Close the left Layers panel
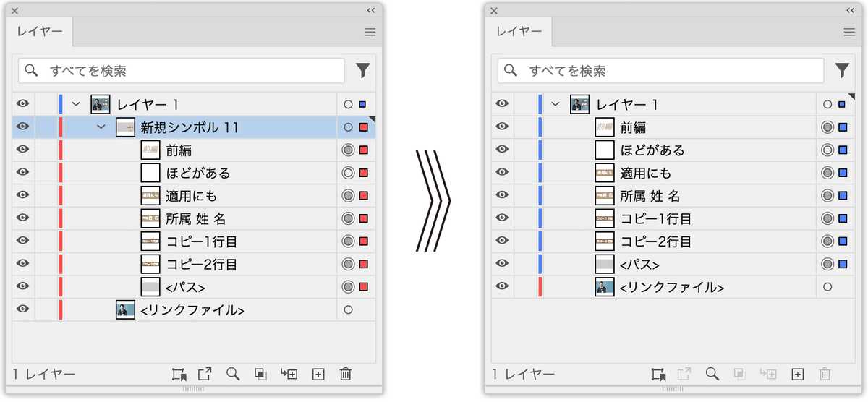The height and width of the screenshot is (402, 868). 14,11
